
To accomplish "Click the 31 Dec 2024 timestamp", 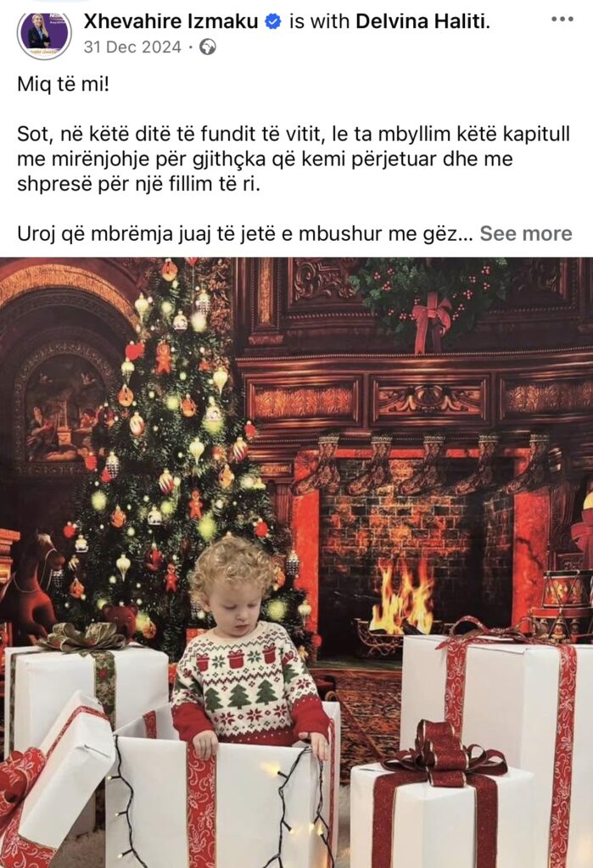I will pos(132,47).
